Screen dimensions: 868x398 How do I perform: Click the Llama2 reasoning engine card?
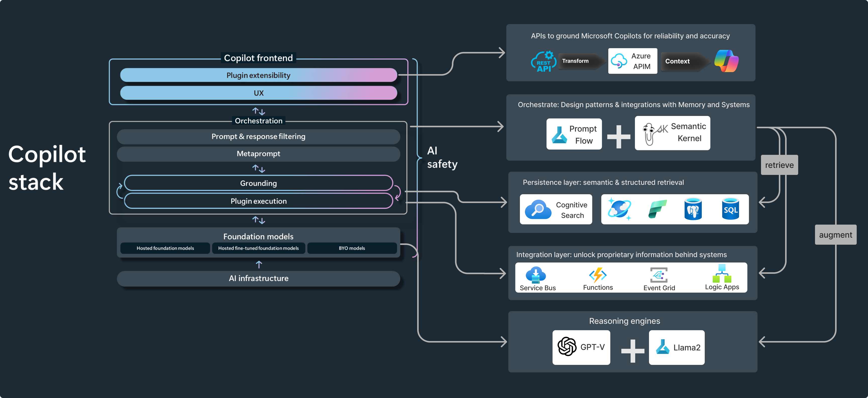click(677, 348)
